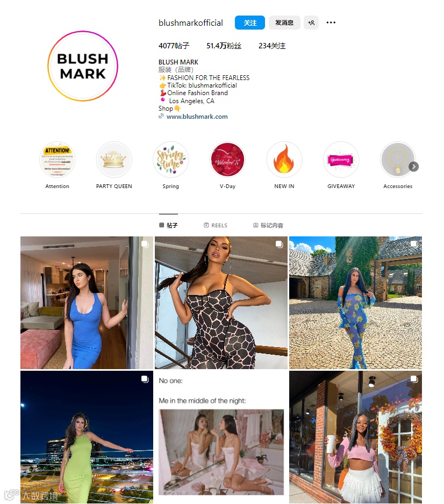Open the GIVEAWAY highlight icon
The width and height of the screenshot is (444, 504).
pyautogui.click(x=341, y=160)
